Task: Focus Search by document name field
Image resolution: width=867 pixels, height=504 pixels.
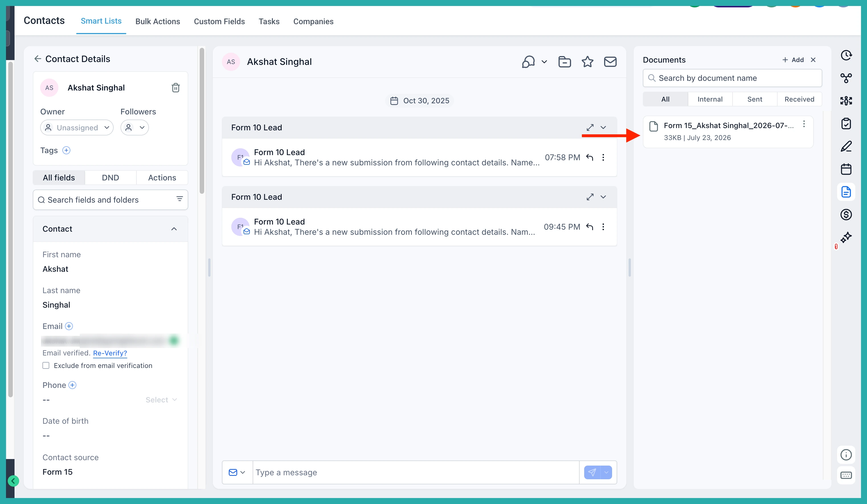Action: [x=732, y=78]
